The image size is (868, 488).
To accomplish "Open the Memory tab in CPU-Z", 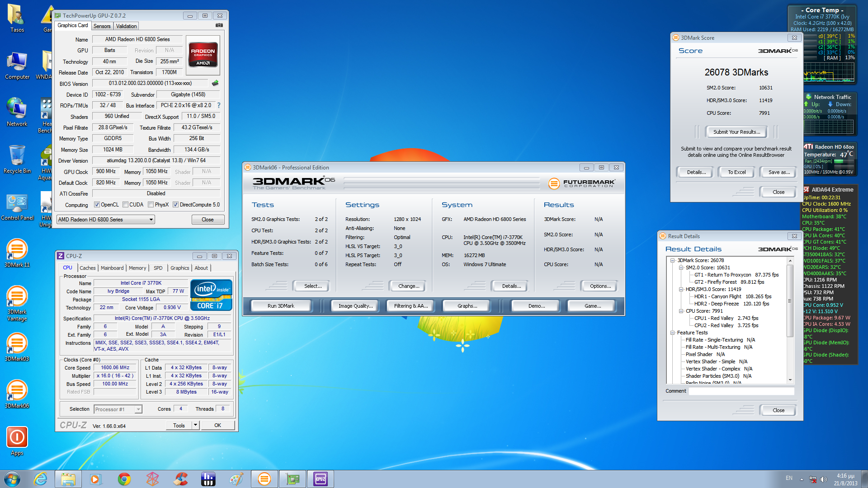I will [137, 268].
